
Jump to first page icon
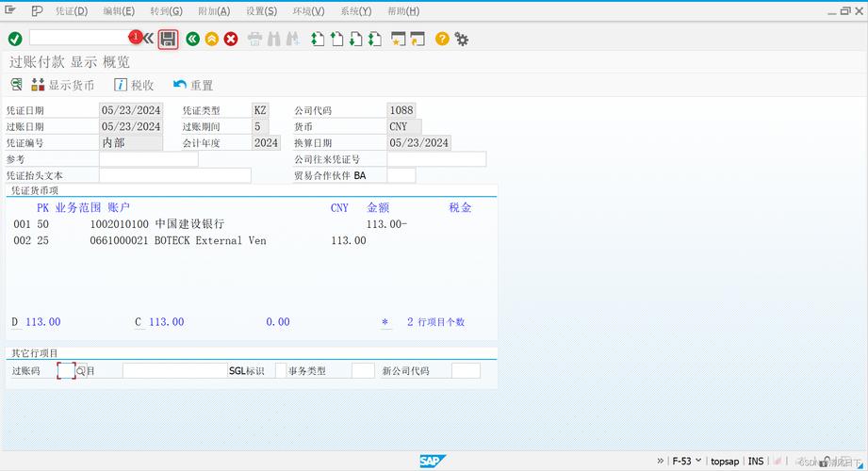click(318, 39)
